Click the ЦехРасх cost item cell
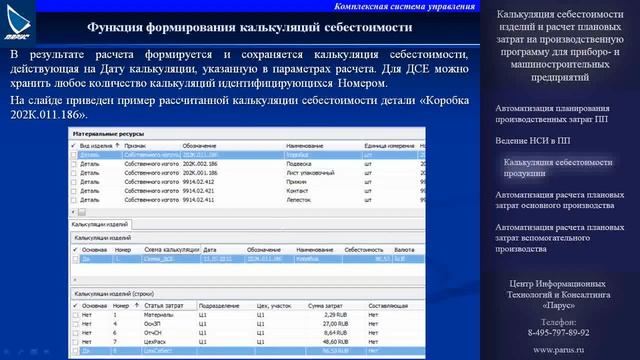 (x=155, y=342)
